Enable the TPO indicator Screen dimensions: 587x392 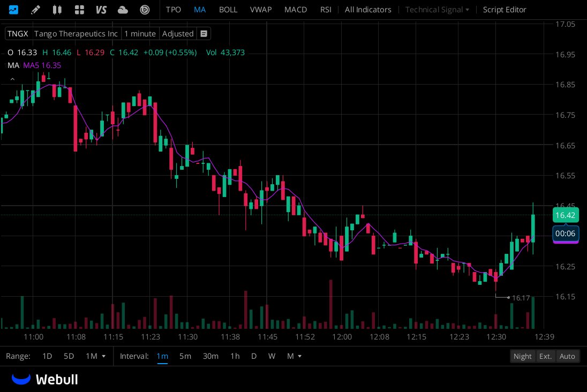coord(174,10)
